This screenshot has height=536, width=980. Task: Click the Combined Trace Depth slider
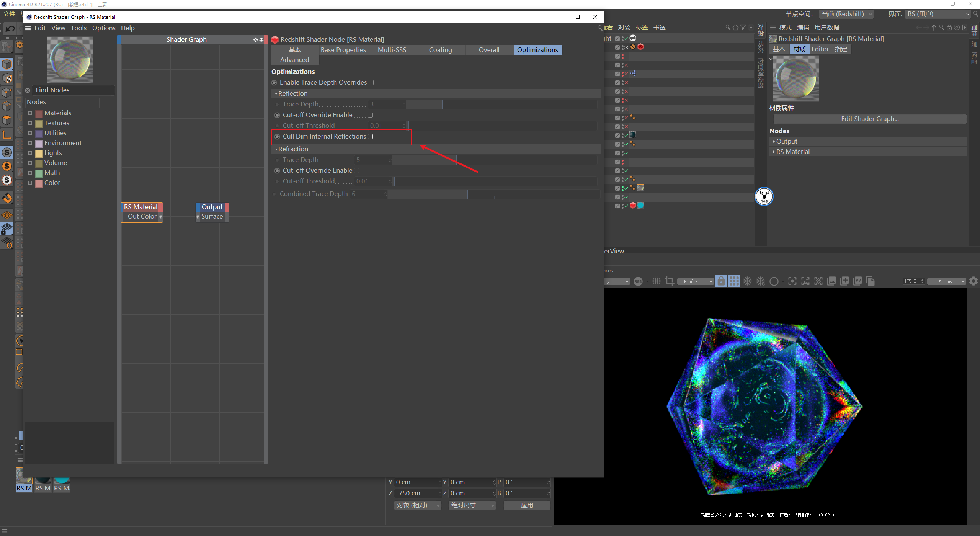[x=467, y=194]
